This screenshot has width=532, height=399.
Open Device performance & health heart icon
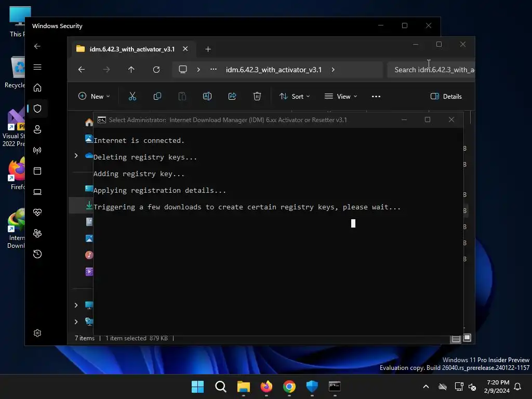point(37,212)
